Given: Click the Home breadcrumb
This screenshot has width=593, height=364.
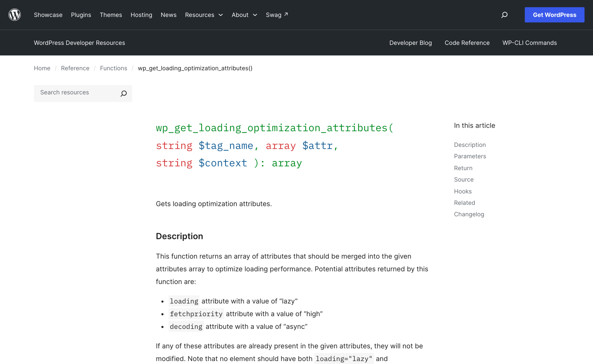Looking at the screenshot, I should click(x=42, y=68).
